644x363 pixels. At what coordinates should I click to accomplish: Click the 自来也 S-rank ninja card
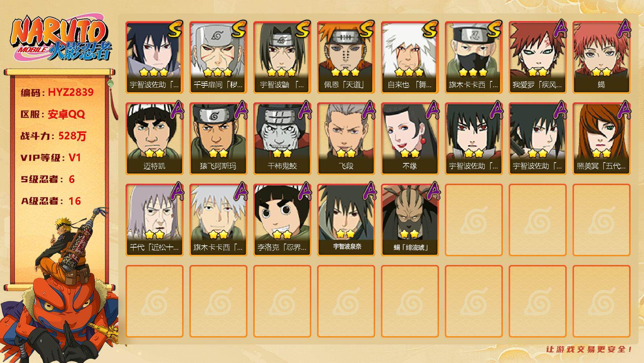[x=410, y=57]
